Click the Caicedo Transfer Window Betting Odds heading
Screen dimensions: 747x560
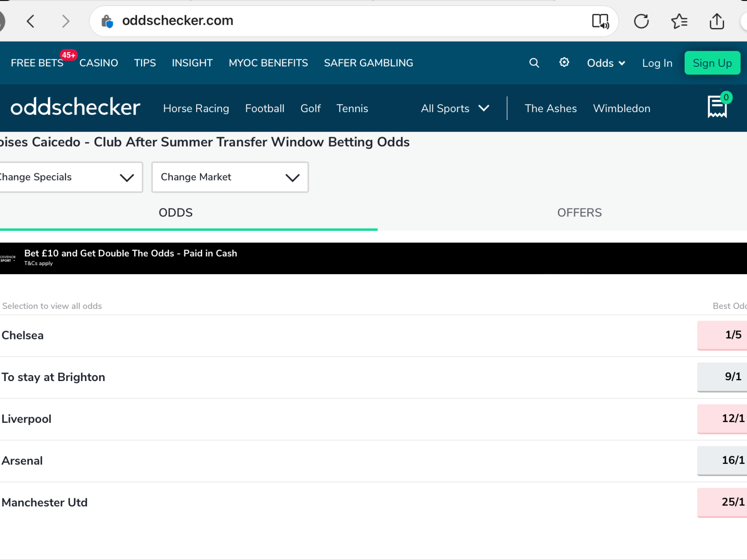[205, 142]
